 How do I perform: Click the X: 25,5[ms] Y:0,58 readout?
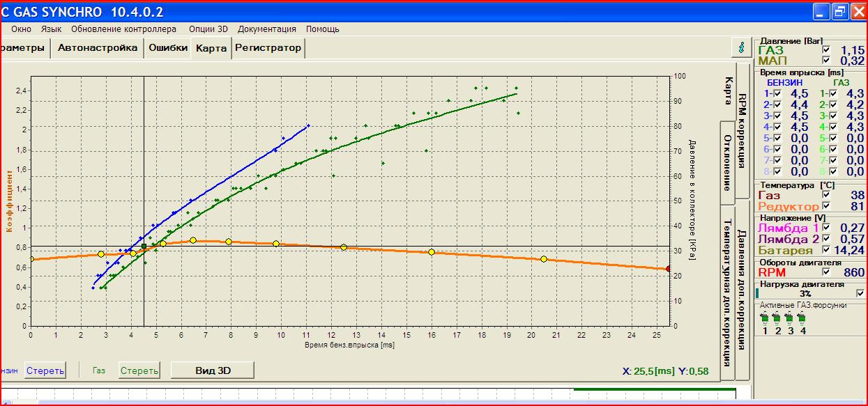[665, 371]
